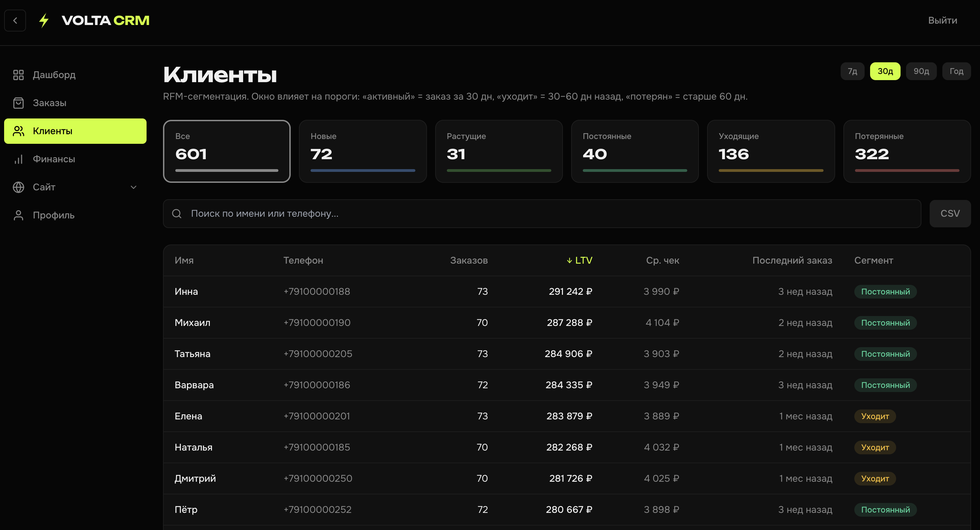Open the Заказы section
980x530 pixels.
75,103
